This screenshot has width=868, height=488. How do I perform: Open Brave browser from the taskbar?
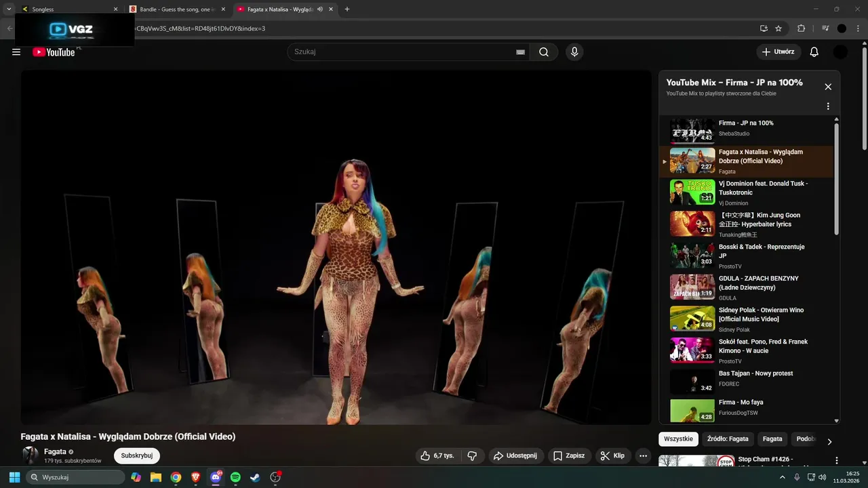[x=196, y=477]
